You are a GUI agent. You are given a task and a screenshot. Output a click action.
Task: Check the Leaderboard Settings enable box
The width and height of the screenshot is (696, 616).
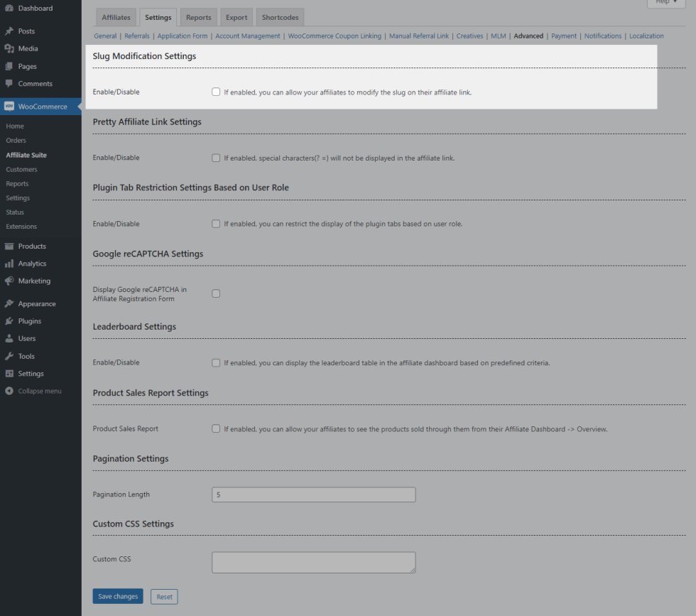point(216,362)
